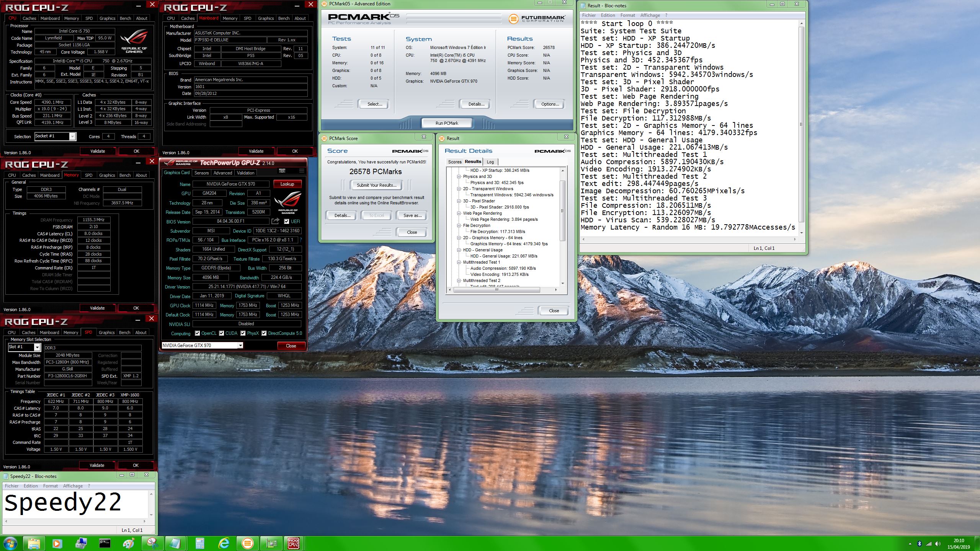Launch Internet Explorer from taskbar

(x=223, y=543)
